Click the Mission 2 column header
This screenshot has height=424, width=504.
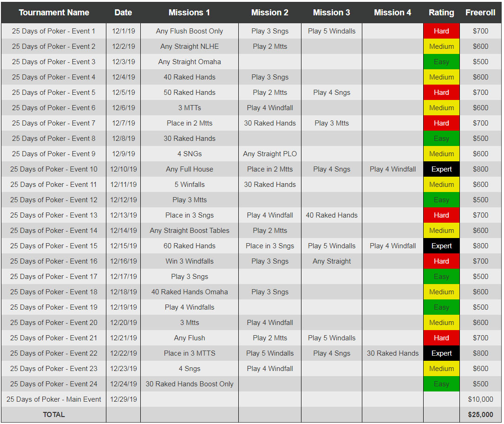click(270, 13)
